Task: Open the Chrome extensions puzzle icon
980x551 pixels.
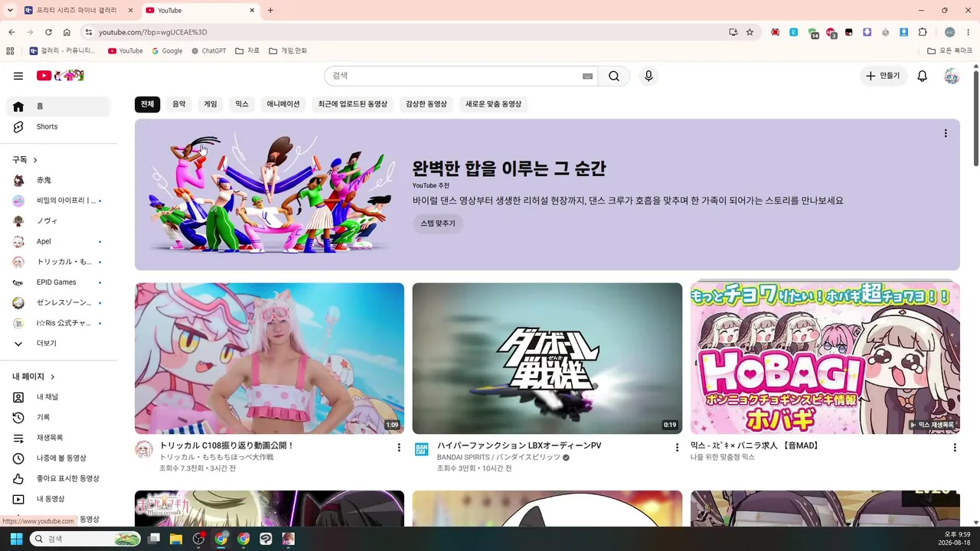Action: pos(923,32)
